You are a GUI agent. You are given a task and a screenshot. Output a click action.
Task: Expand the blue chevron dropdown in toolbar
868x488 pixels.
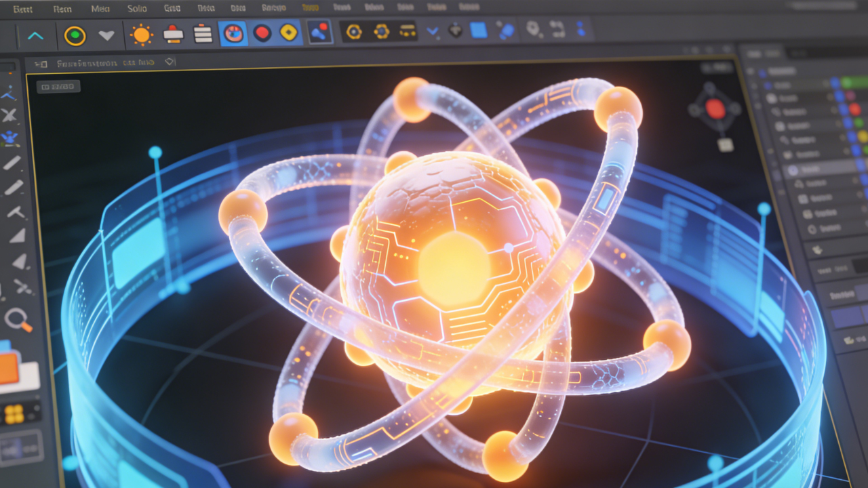pyautogui.click(x=432, y=31)
